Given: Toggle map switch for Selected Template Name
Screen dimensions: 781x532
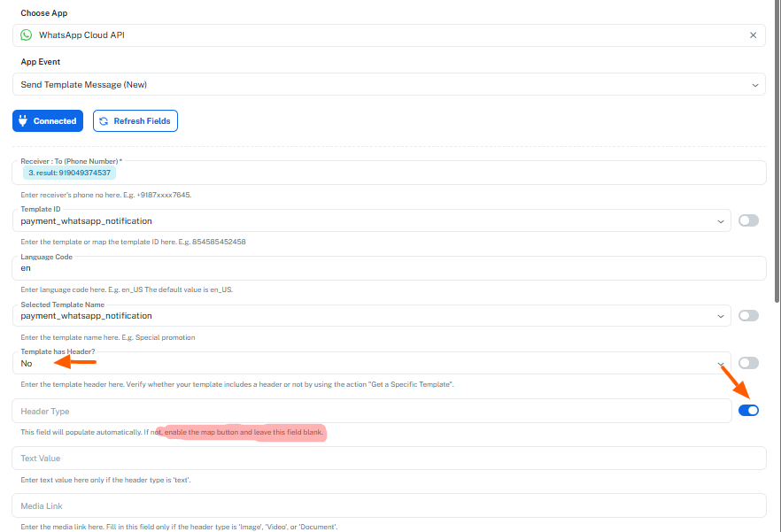Looking at the screenshot, I should pyautogui.click(x=748, y=315).
